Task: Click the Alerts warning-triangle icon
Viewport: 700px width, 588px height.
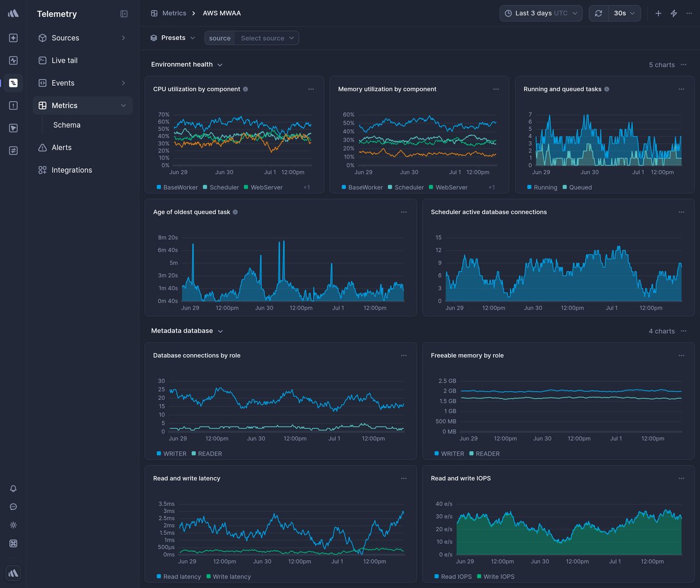Action: 42,148
